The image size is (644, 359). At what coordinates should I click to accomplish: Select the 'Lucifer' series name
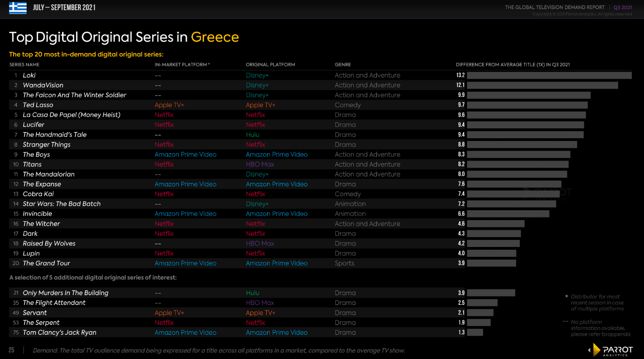click(34, 125)
